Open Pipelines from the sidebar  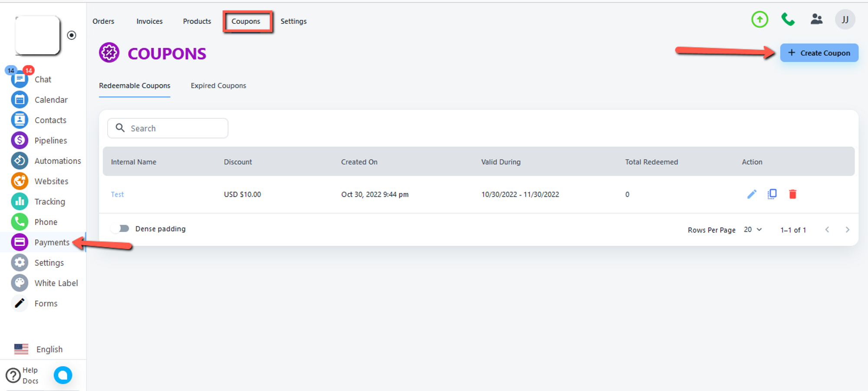50,140
